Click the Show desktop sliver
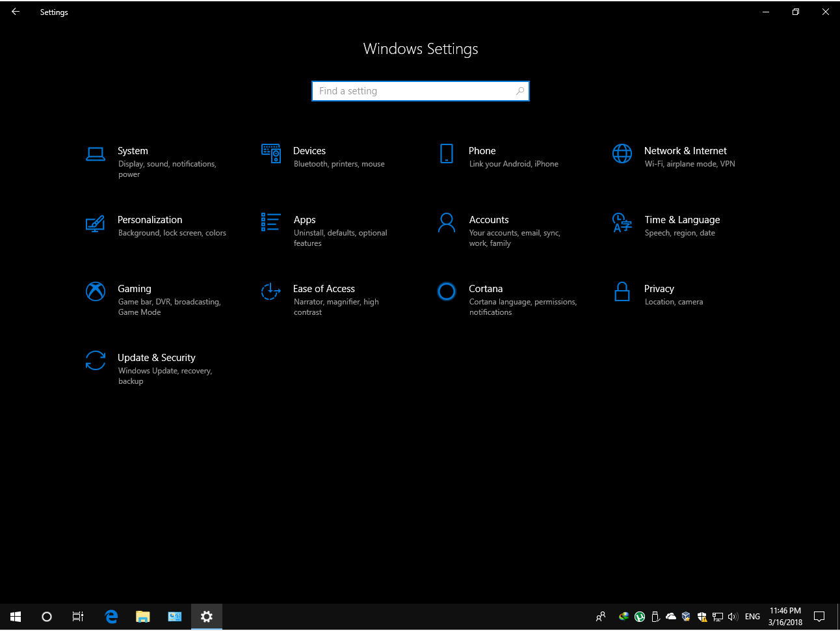The width and height of the screenshot is (840, 631). point(837,617)
